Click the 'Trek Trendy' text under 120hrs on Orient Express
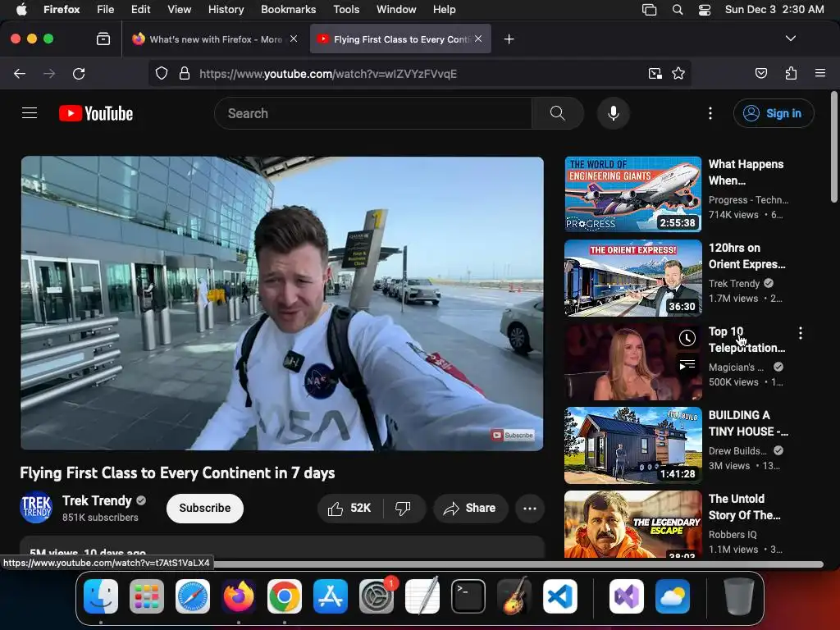Viewport: 840px width, 630px height. pyautogui.click(x=734, y=283)
